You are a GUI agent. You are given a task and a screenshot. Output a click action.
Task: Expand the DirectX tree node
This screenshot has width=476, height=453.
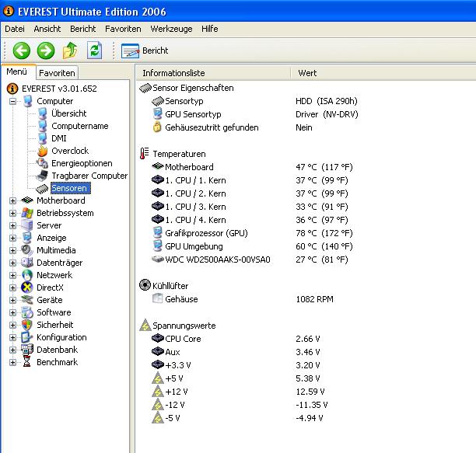(12, 287)
